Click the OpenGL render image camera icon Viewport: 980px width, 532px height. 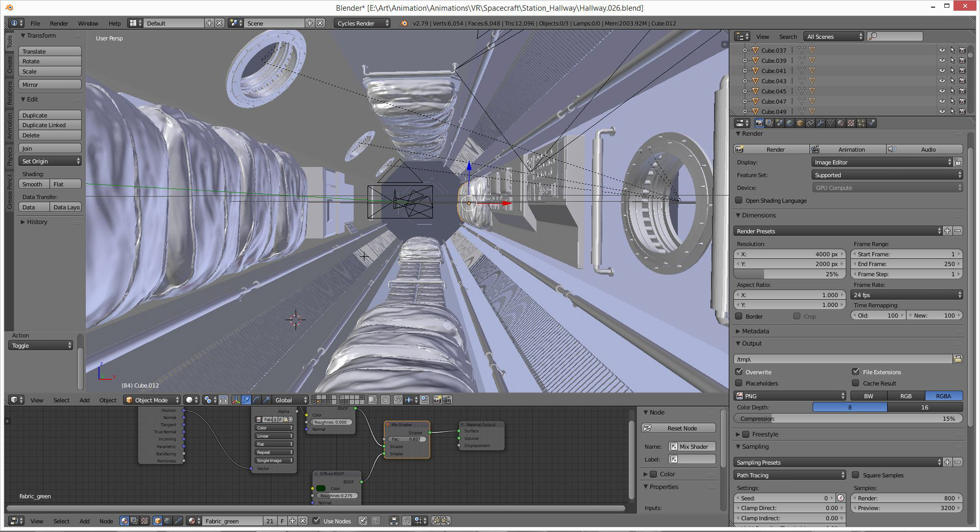[437, 400]
